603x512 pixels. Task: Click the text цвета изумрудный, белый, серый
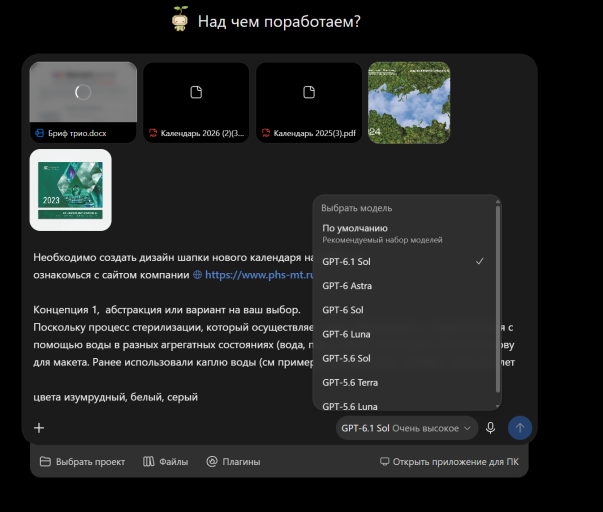click(x=115, y=397)
